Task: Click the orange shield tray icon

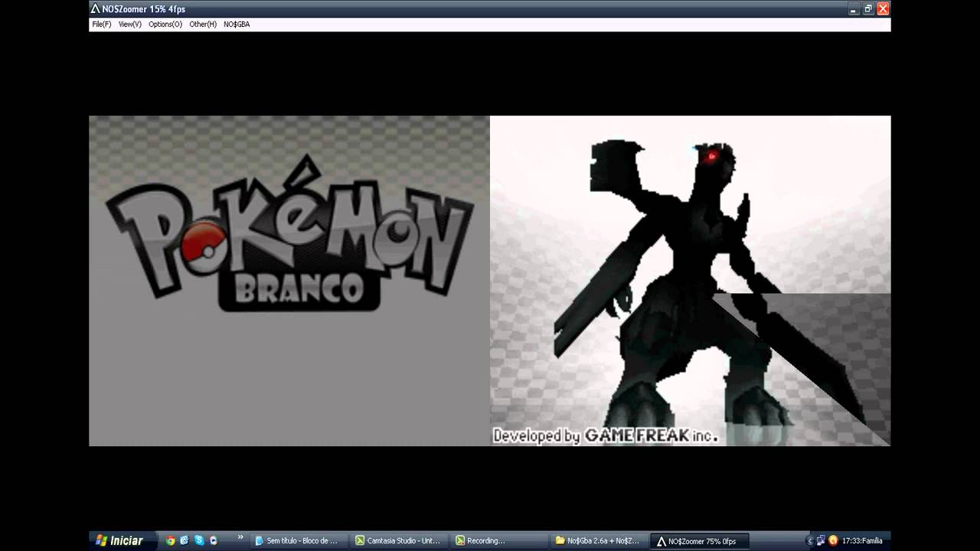Action: point(833,541)
